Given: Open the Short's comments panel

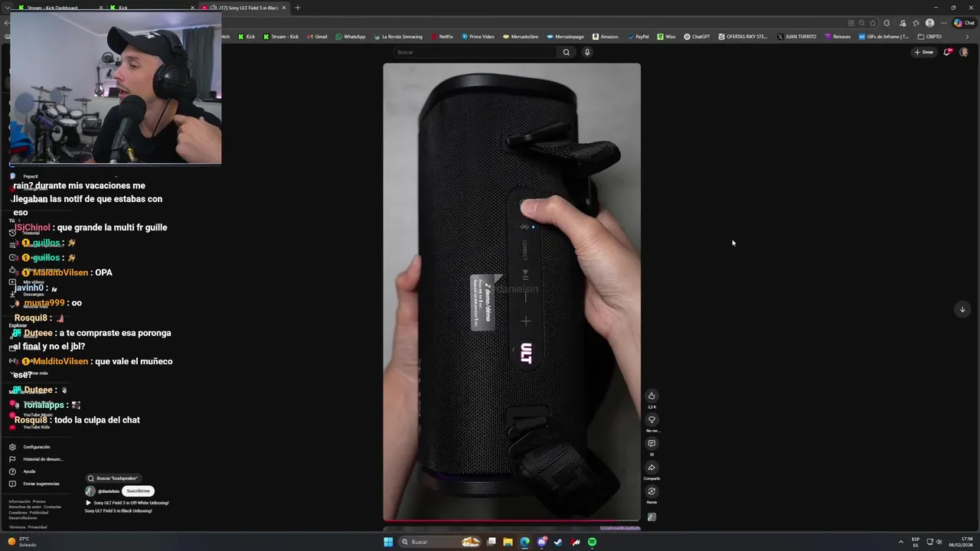Looking at the screenshot, I should 652,443.
